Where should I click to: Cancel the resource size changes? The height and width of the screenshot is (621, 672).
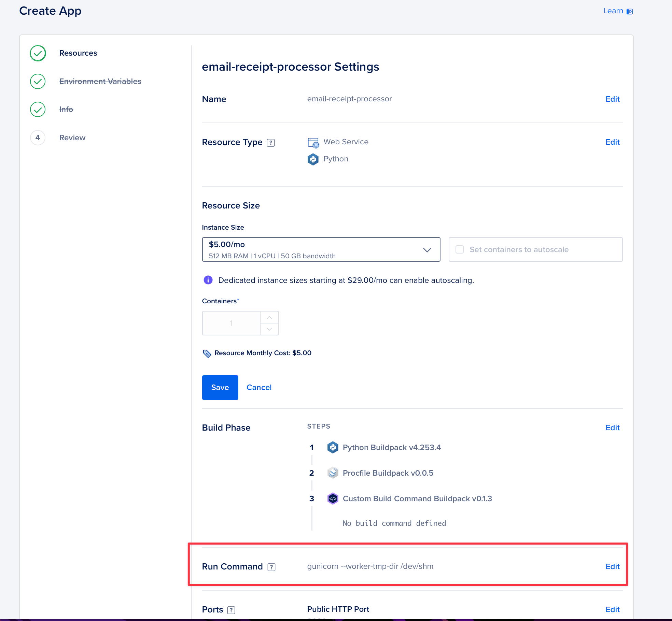click(259, 388)
